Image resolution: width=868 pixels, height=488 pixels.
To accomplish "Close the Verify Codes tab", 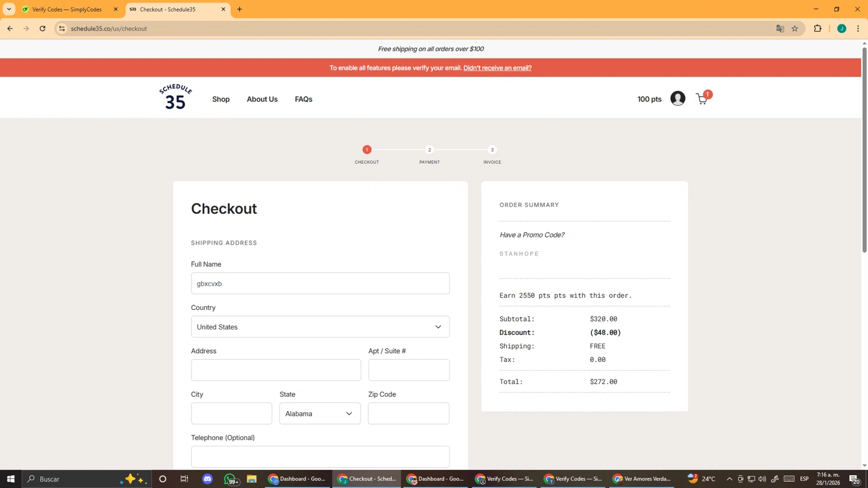I will [x=115, y=9].
